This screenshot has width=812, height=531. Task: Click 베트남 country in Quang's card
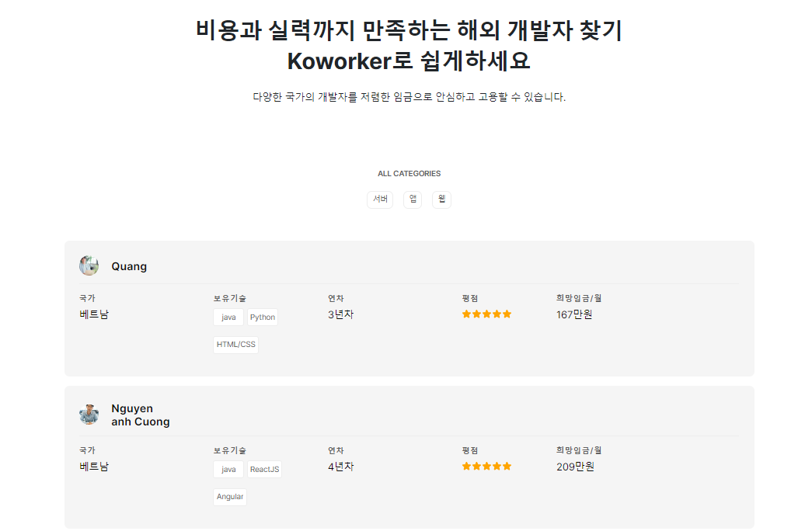point(94,314)
